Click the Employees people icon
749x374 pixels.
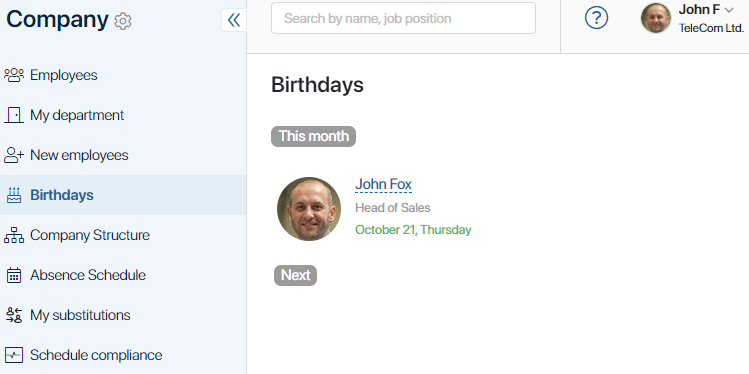coord(14,75)
